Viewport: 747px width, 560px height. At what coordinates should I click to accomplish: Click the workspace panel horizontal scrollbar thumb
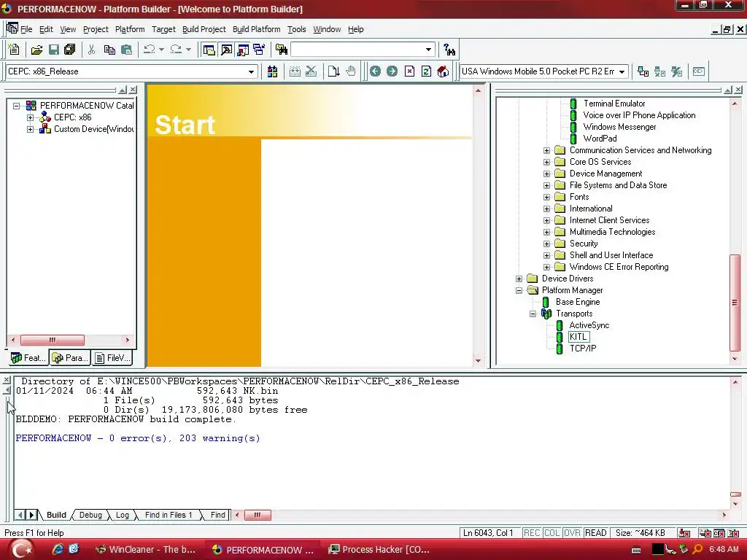click(53, 340)
